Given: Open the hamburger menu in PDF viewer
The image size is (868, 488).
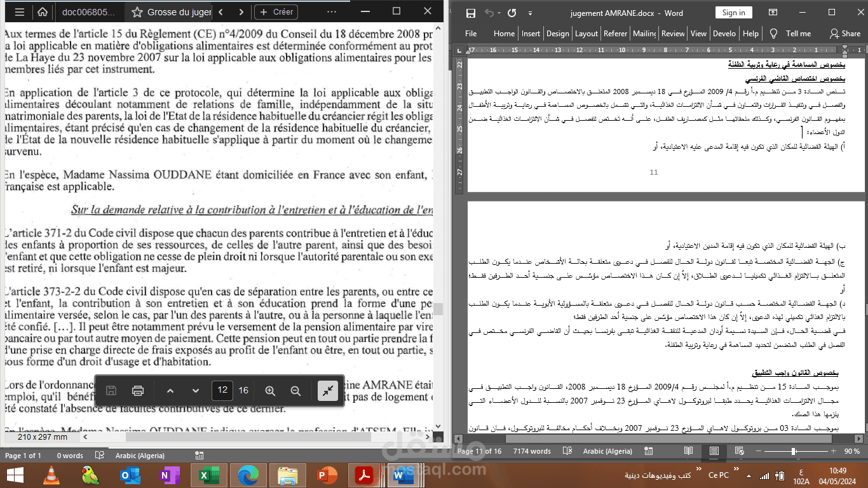Looking at the screenshot, I should tap(18, 12).
